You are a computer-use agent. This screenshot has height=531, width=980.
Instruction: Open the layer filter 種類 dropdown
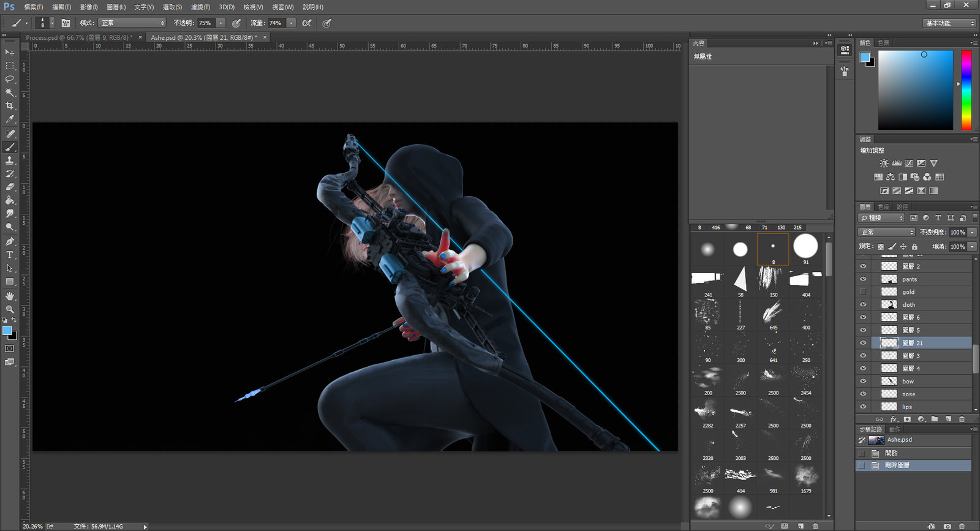881,217
